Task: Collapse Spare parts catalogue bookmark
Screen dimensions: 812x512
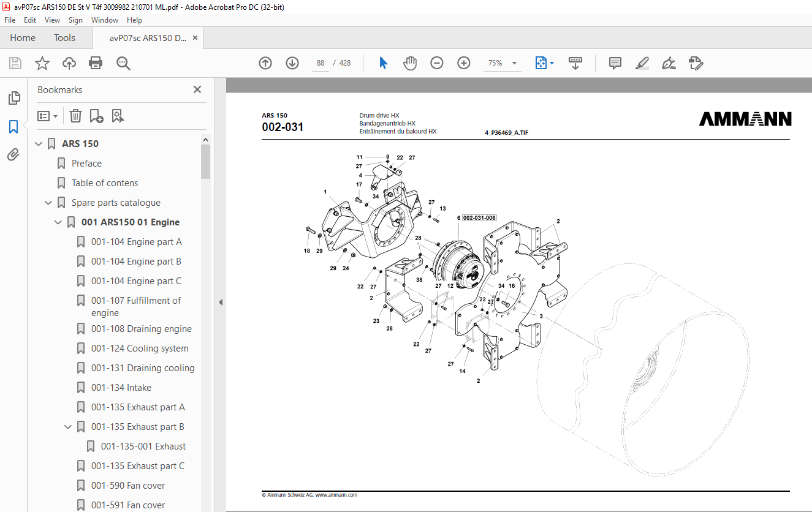Action: (x=48, y=203)
